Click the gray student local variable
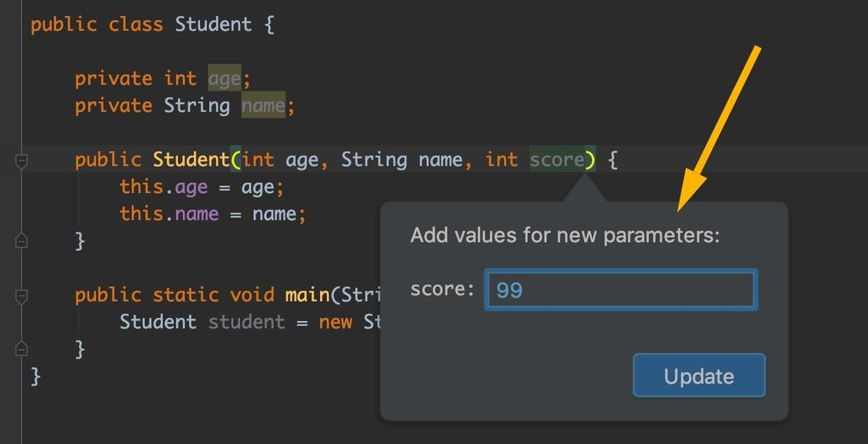Viewport: 868px width, 444px height. click(x=246, y=322)
